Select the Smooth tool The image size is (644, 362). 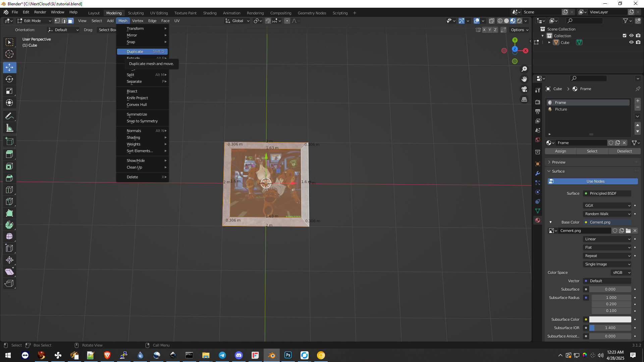point(9,237)
